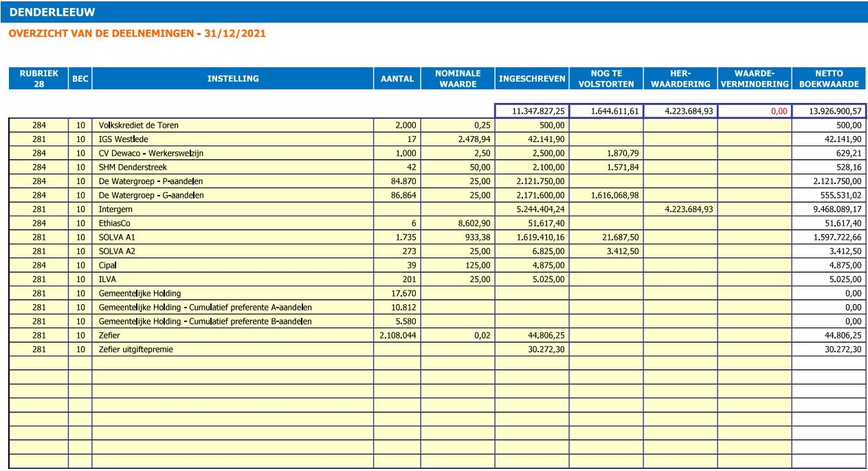This screenshot has height=471, width=868.
Task: Click the ILVA cell
Action: 233,279
